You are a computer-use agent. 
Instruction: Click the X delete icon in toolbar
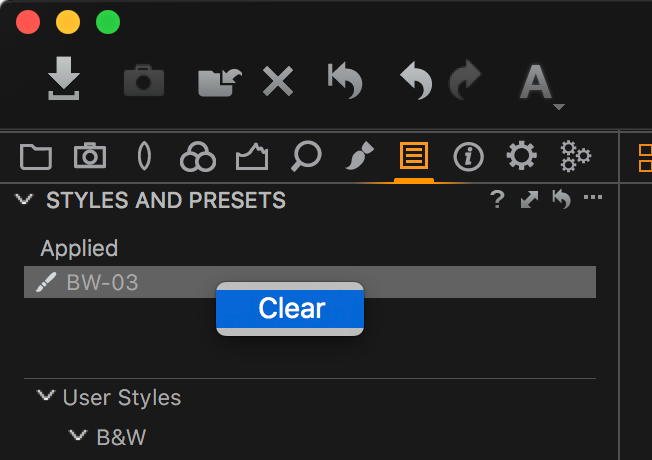(x=278, y=81)
